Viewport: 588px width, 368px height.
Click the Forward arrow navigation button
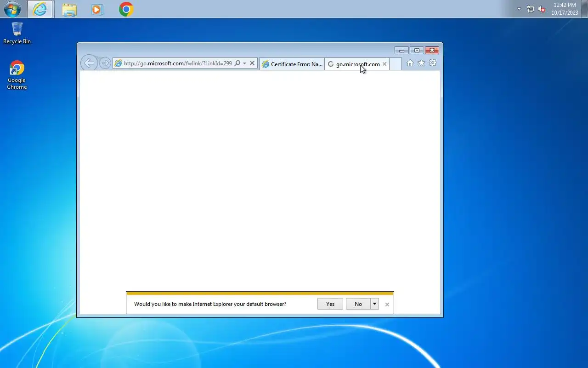[x=105, y=63]
